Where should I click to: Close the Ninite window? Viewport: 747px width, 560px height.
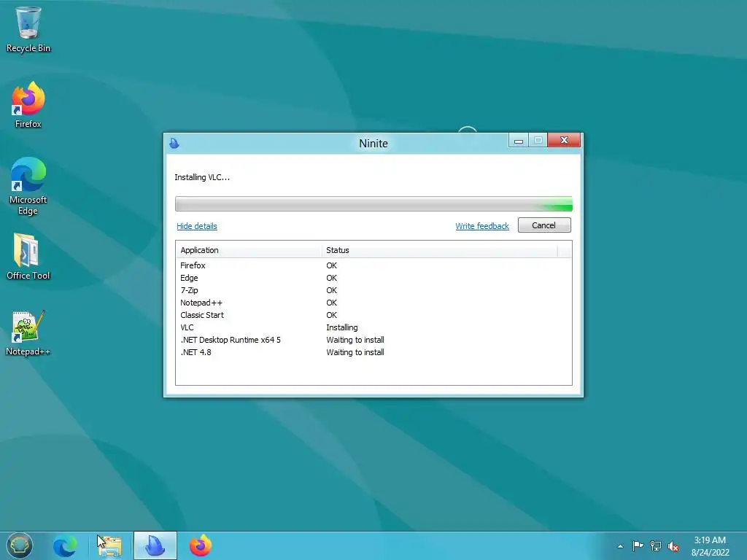(564, 140)
